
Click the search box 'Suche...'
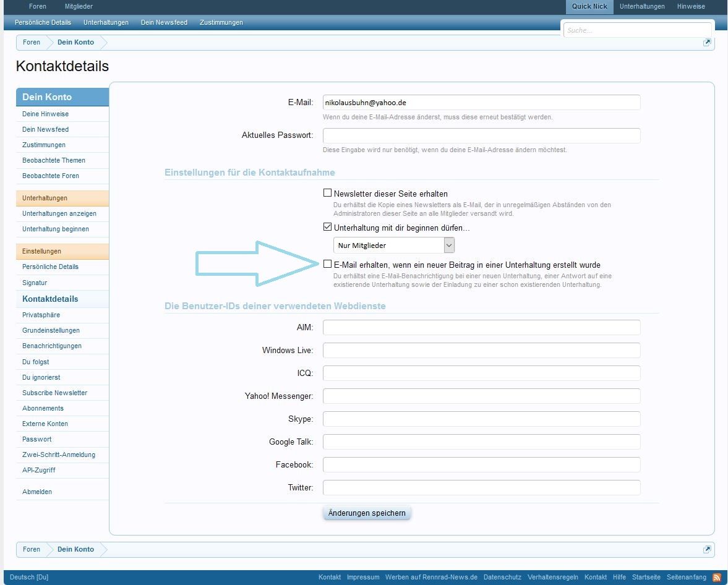pyautogui.click(x=637, y=30)
